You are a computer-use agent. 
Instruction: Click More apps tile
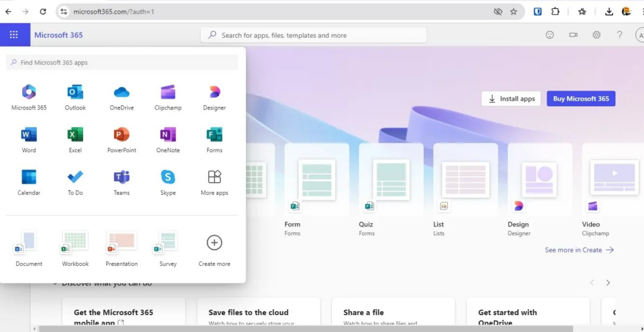click(214, 182)
